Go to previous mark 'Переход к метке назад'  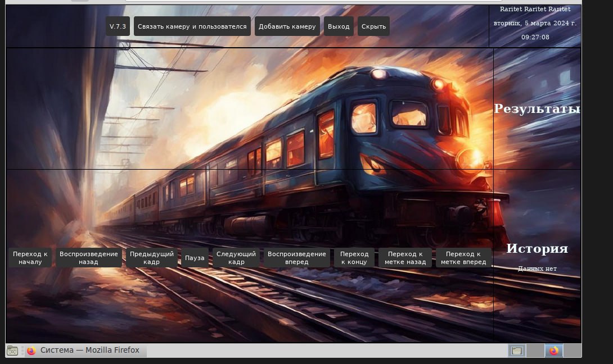tap(405, 258)
